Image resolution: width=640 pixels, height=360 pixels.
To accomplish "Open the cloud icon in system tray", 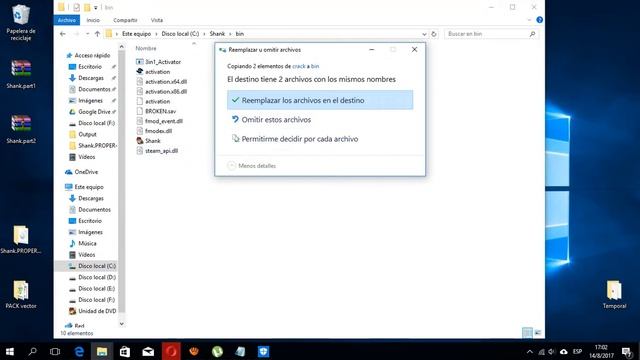I will (564, 351).
